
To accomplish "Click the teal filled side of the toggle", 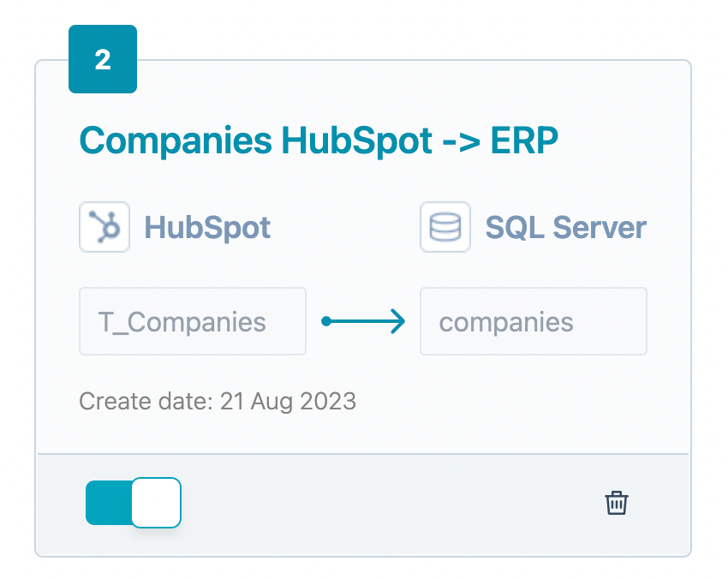I will point(108,503).
